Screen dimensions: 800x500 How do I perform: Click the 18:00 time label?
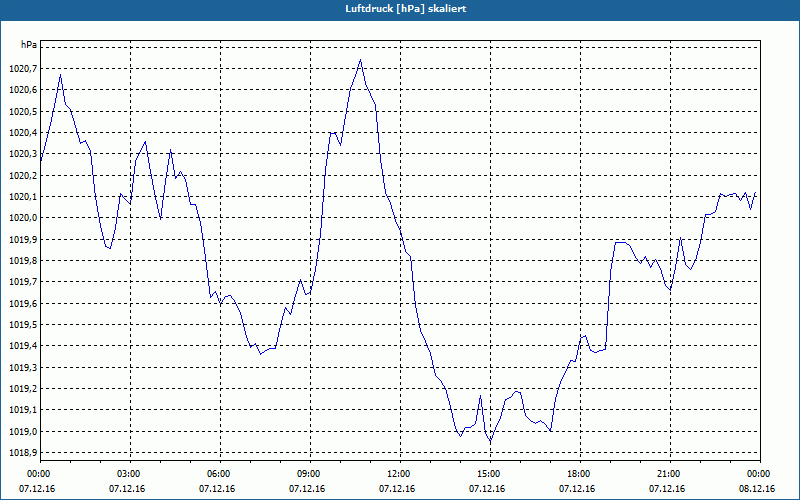pyautogui.click(x=580, y=474)
